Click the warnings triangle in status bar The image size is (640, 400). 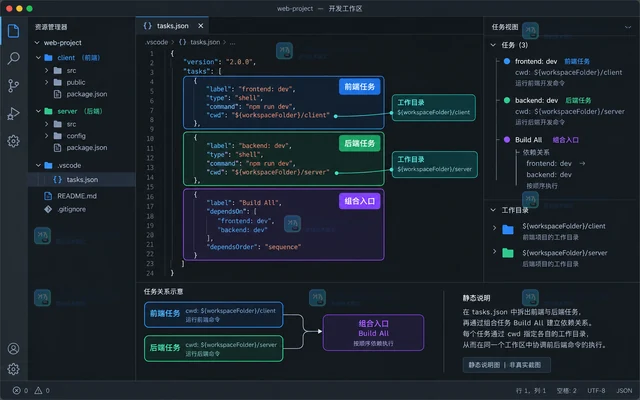tap(38, 391)
